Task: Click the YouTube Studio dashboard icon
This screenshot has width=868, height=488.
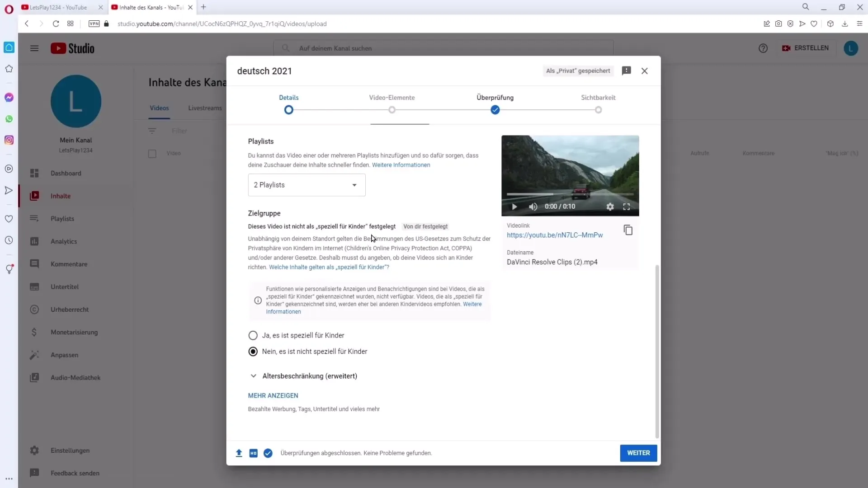Action: coord(34,173)
